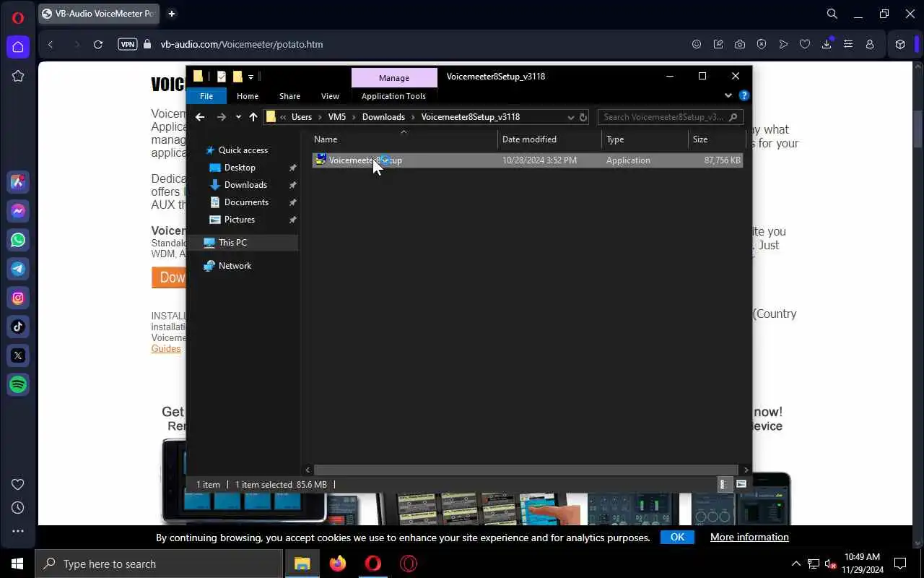Image resolution: width=924 pixels, height=578 pixels.
Task: Open recent locations dropdown arrow in Explorer
Action: pyautogui.click(x=238, y=117)
